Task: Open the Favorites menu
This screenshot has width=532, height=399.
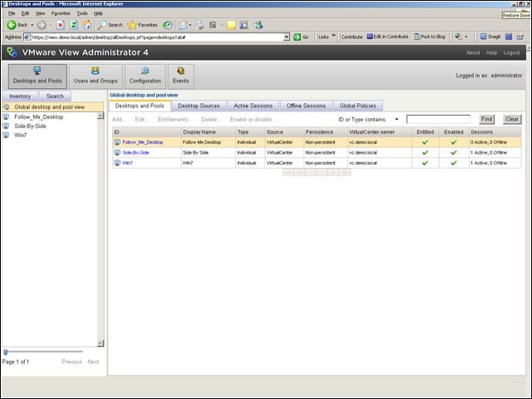Action: (x=61, y=13)
